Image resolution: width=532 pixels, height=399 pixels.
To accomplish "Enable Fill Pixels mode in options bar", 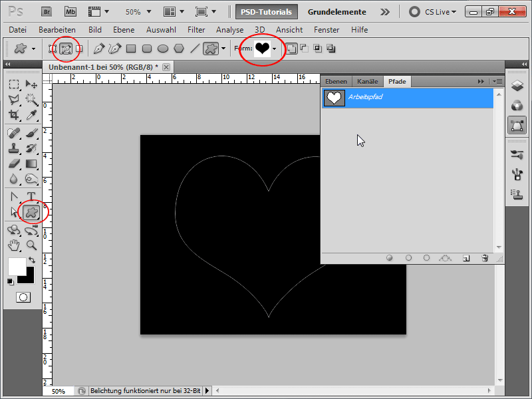I will [79, 49].
